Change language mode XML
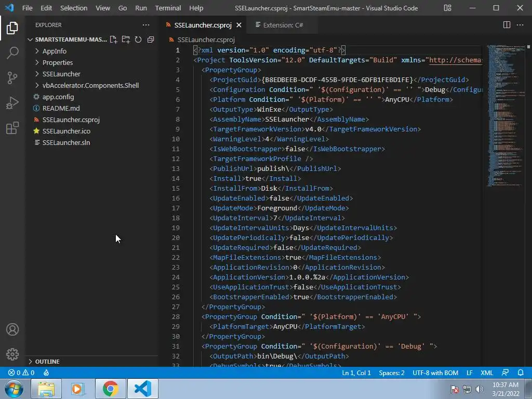The image size is (532, 399). (x=486, y=373)
